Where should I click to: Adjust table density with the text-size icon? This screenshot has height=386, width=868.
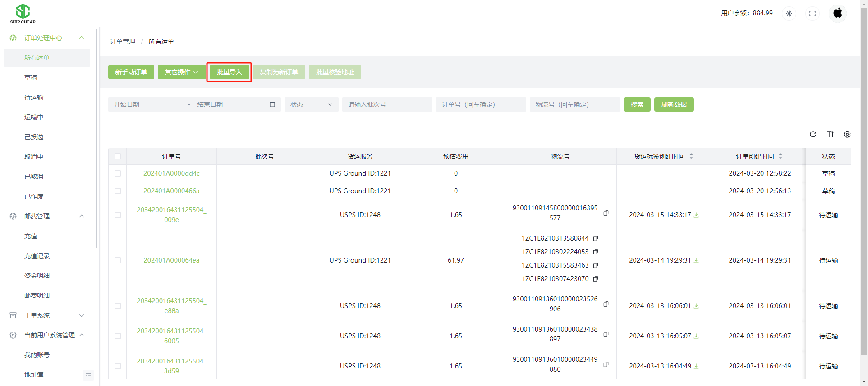[830, 134]
